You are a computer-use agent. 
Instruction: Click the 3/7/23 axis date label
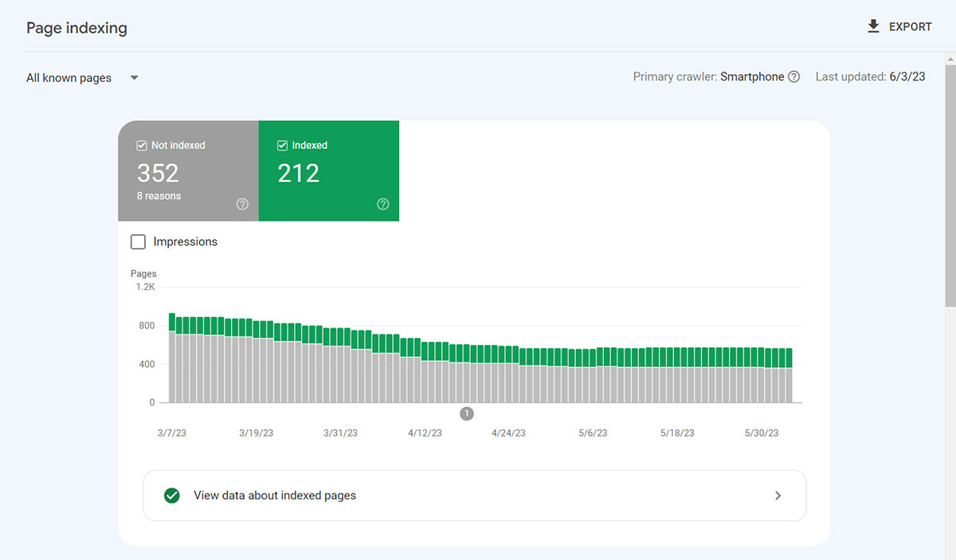pos(172,433)
